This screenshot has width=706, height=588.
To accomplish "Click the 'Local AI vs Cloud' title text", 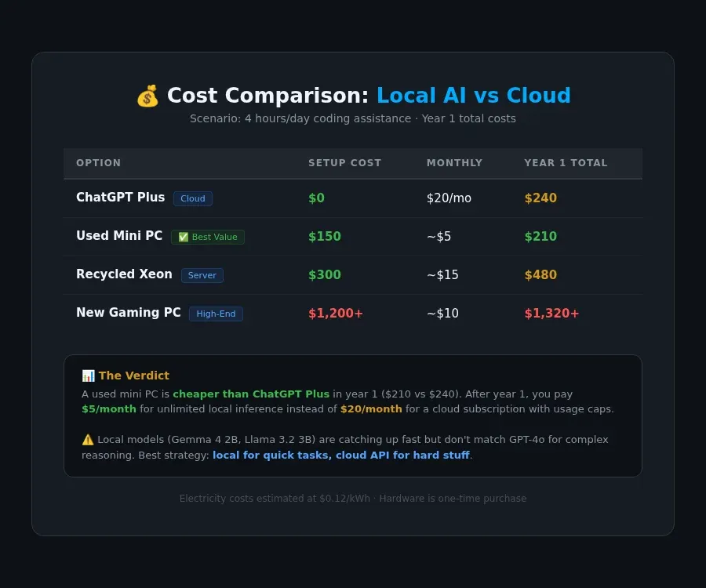I will pos(474,96).
